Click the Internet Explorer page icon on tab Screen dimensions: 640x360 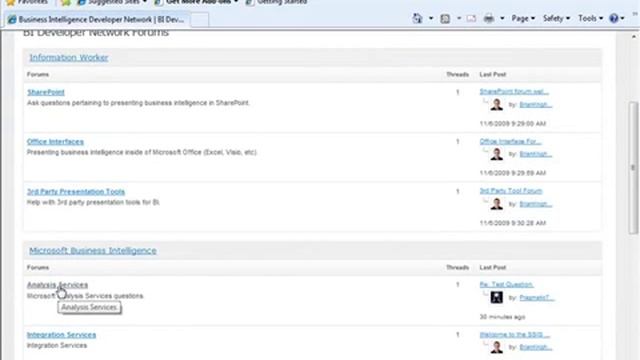tap(12, 20)
